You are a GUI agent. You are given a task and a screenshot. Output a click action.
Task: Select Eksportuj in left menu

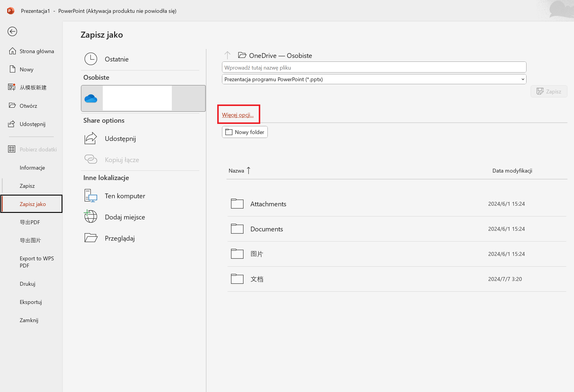[31, 302]
